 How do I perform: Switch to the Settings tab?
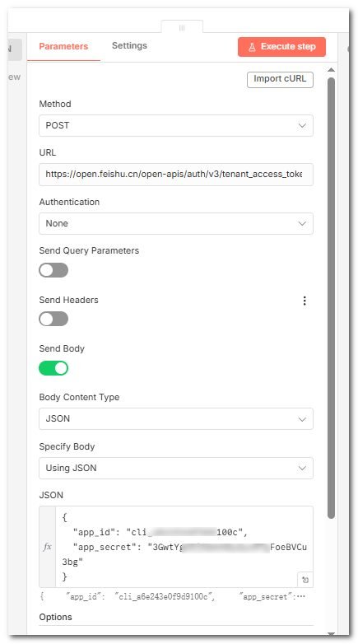[129, 45]
